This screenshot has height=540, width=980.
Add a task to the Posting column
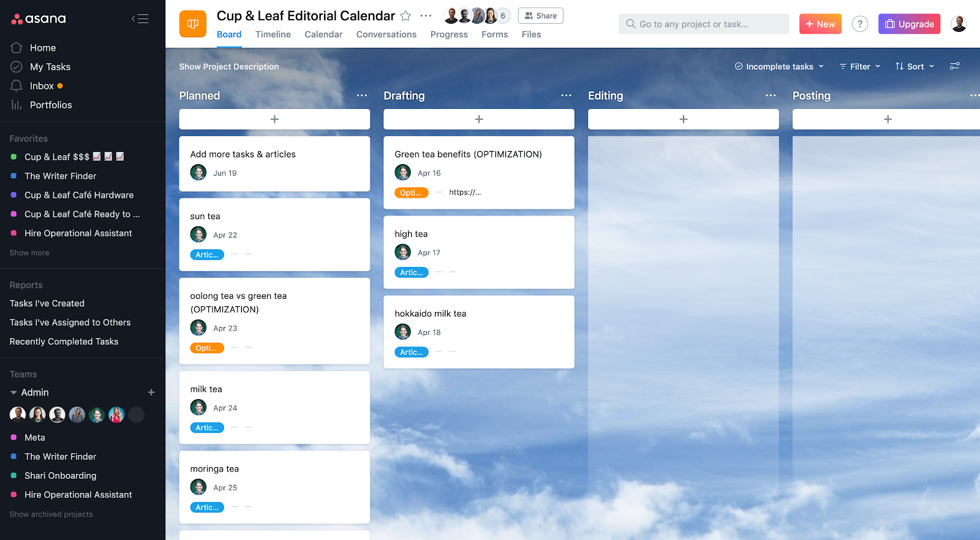(886, 119)
